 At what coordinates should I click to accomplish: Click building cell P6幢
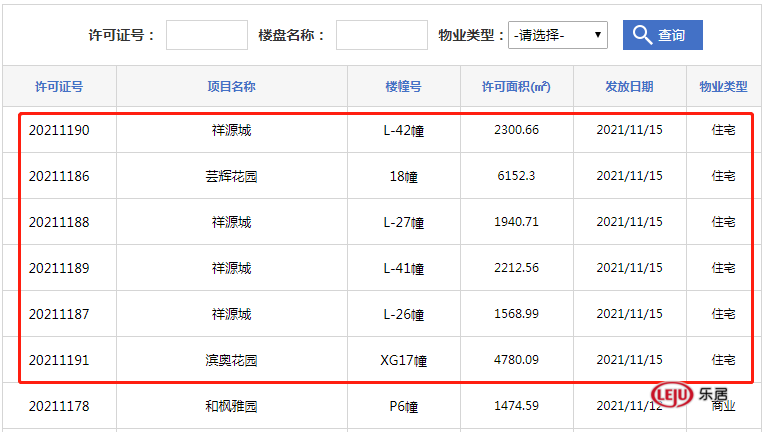tap(403, 406)
